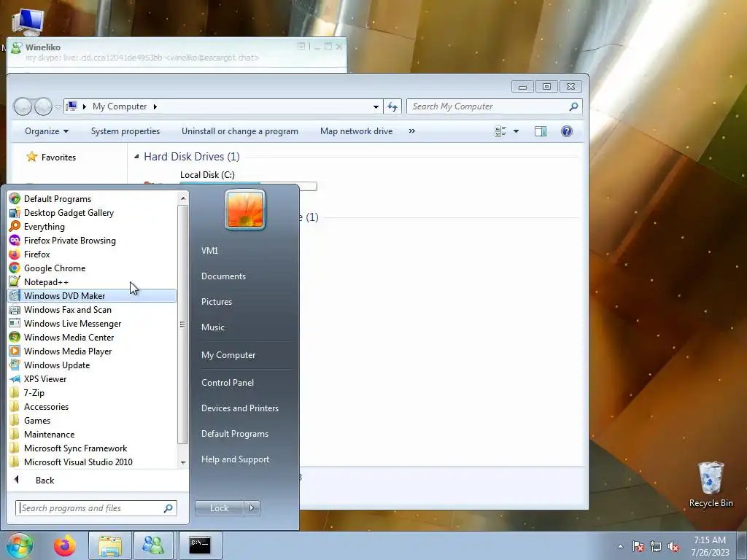747x560 pixels.
Task: Launch Windows Live Messenger
Action: (92, 323)
